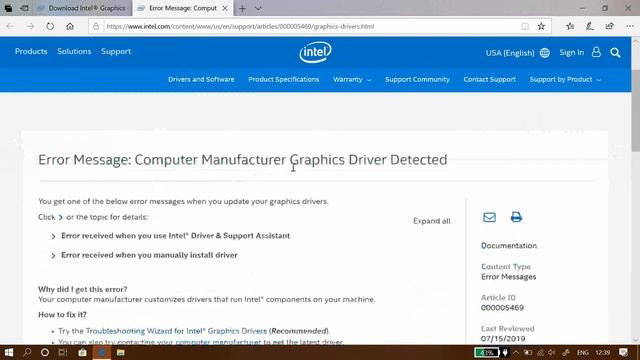Refresh the current page
The image size is (640, 360).
pyautogui.click(x=50, y=27)
